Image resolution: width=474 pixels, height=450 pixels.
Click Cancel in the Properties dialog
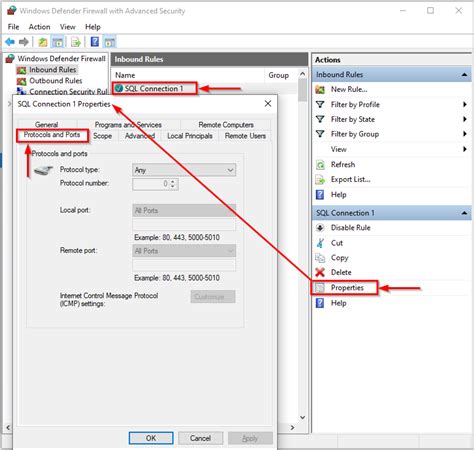point(200,438)
